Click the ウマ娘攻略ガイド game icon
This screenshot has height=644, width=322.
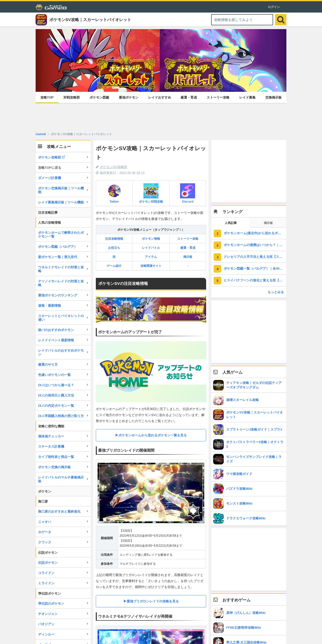click(x=218, y=474)
